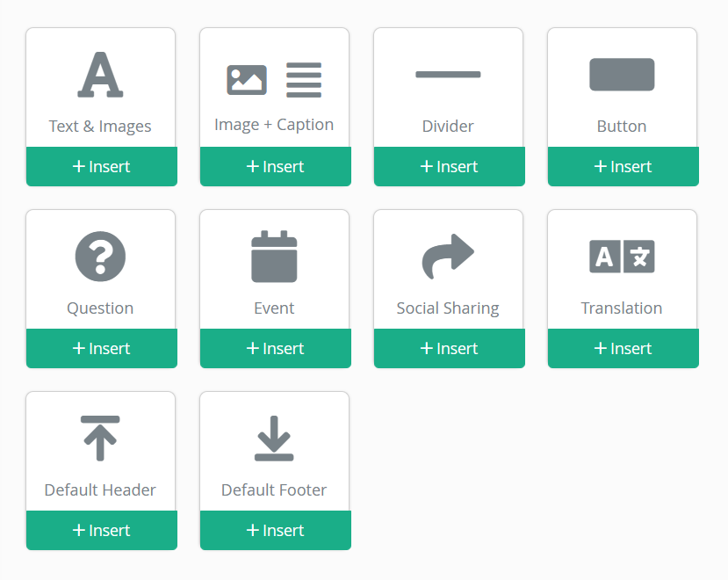Insert an Image + Caption block
The height and width of the screenshot is (580, 728).
(275, 167)
